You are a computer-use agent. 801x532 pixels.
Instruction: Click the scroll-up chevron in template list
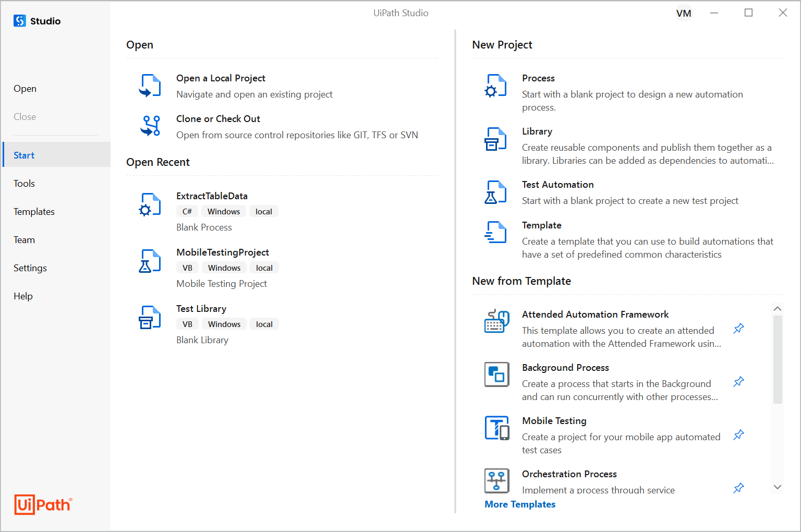point(778,308)
